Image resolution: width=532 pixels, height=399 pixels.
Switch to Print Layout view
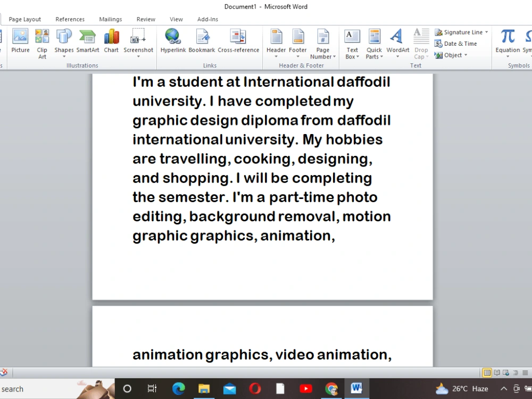pos(487,372)
